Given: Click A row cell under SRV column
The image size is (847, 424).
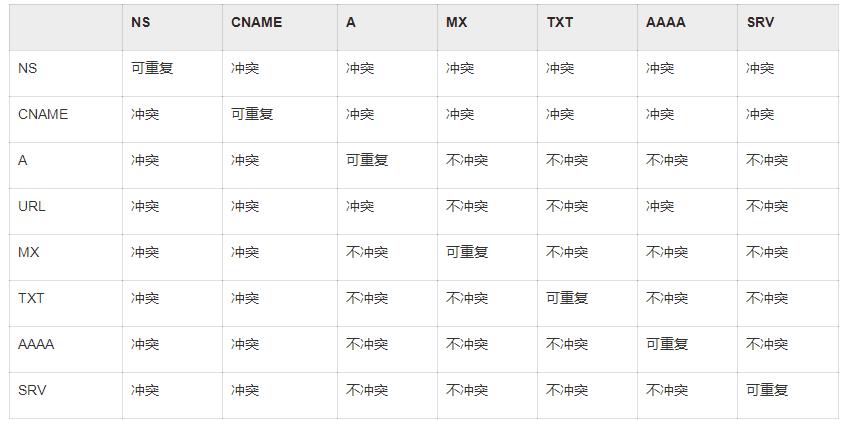Looking at the screenshot, I should click(x=767, y=160).
